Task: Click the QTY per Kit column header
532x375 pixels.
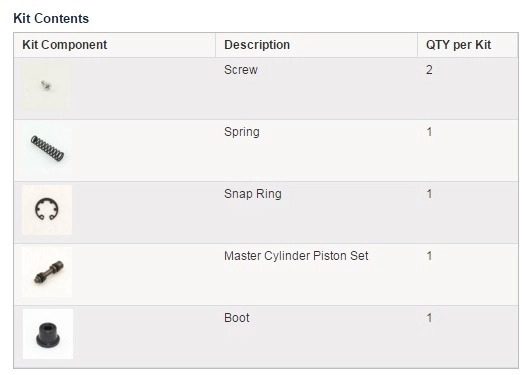Action: pyautogui.click(x=458, y=45)
